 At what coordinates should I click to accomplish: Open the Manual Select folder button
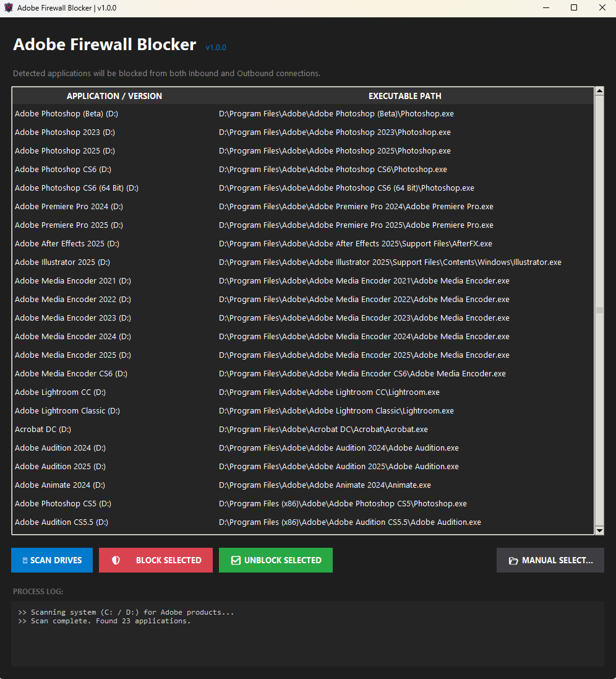[550, 560]
